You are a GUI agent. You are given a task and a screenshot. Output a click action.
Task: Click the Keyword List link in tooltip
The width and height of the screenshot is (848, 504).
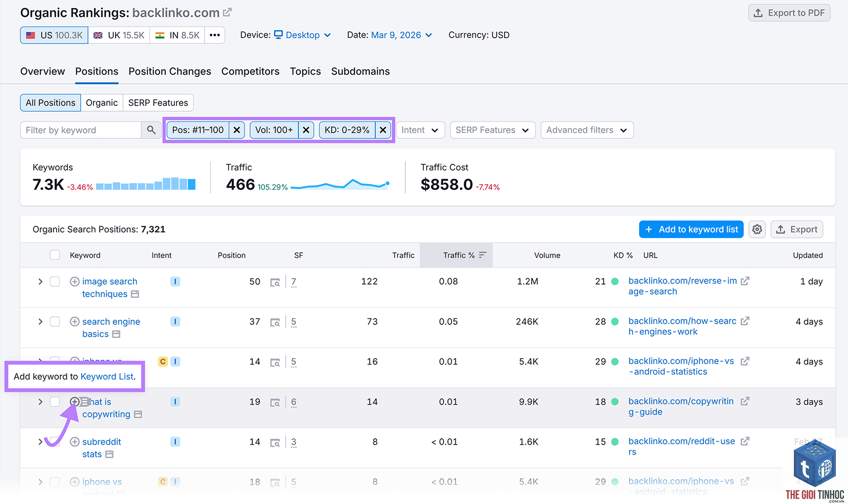point(107,376)
